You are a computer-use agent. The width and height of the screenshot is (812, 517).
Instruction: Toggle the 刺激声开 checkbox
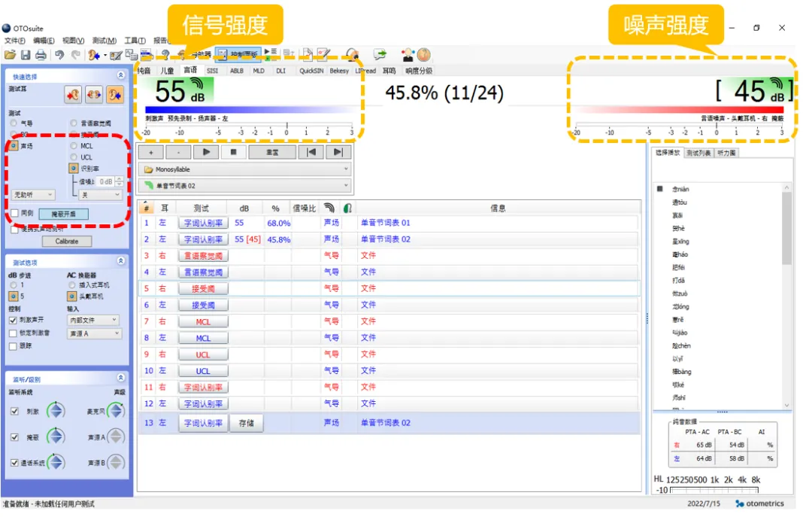tap(13, 321)
